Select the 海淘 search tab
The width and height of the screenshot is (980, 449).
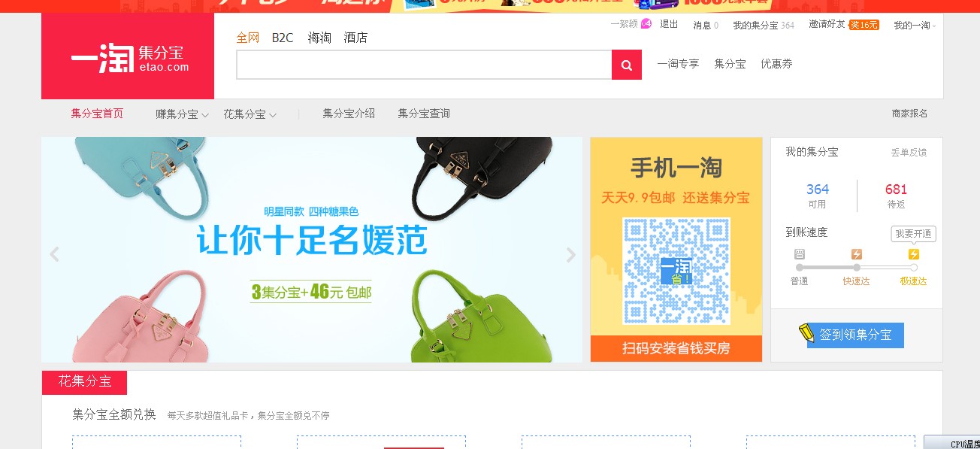[x=319, y=38]
